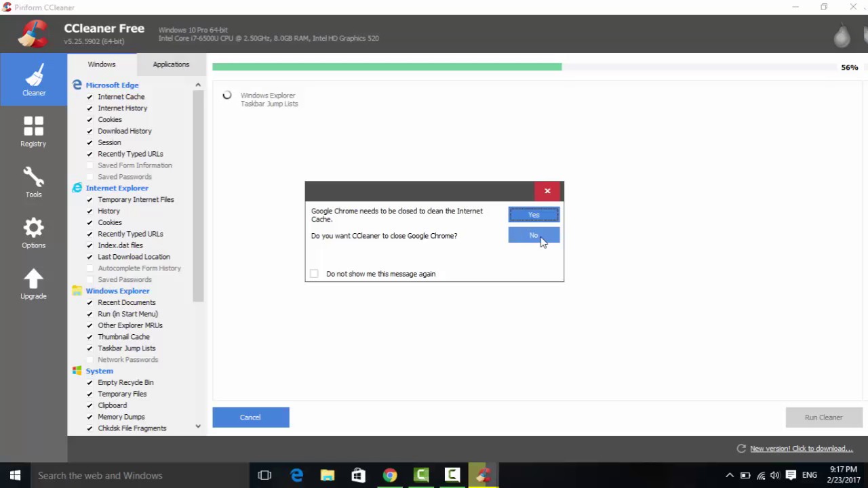The width and height of the screenshot is (868, 488).
Task: Uncheck Internet Cache under Microsoft Edge
Action: click(90, 97)
